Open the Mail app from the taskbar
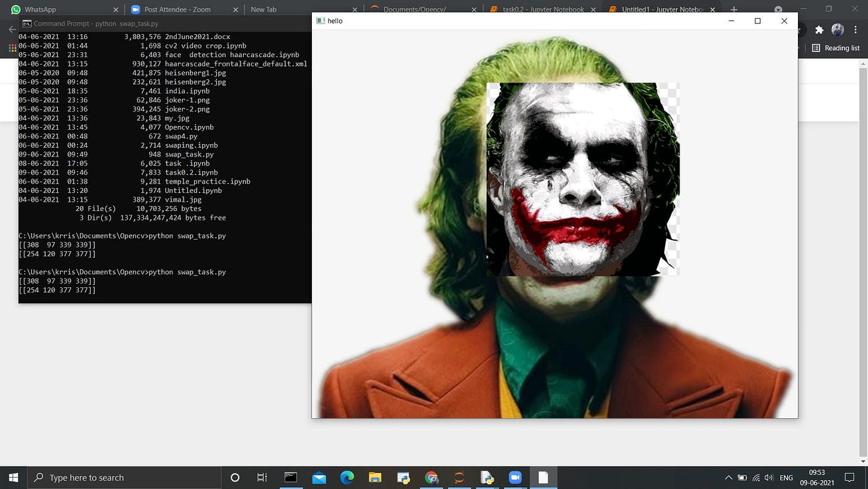 pyautogui.click(x=319, y=478)
